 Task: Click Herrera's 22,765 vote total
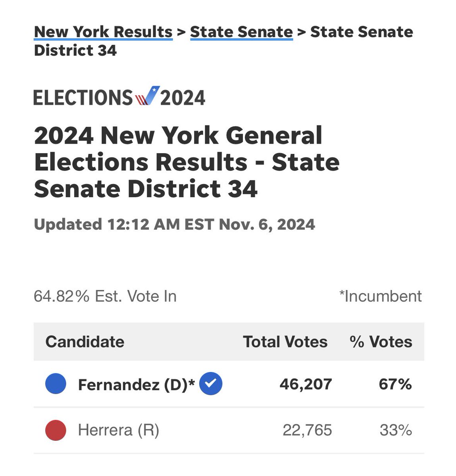pos(307,430)
